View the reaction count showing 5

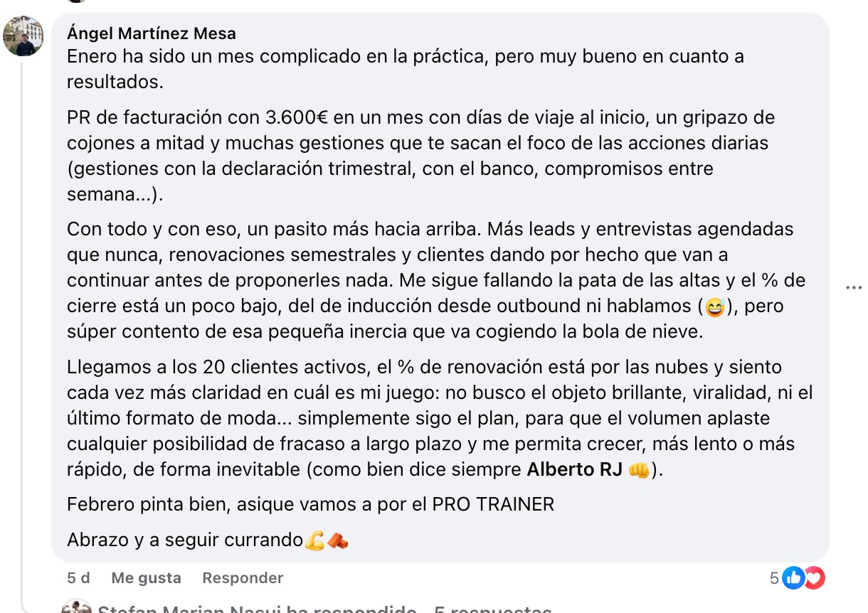coord(774,578)
